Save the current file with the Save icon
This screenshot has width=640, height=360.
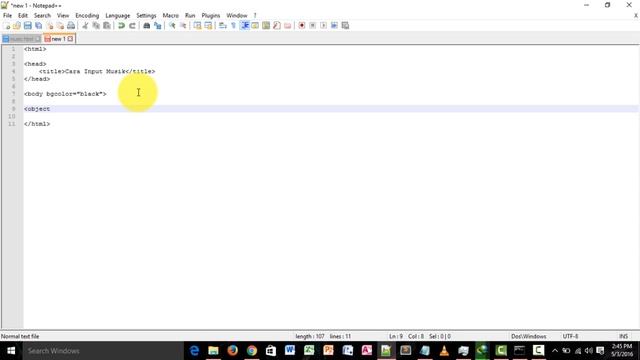point(28,26)
